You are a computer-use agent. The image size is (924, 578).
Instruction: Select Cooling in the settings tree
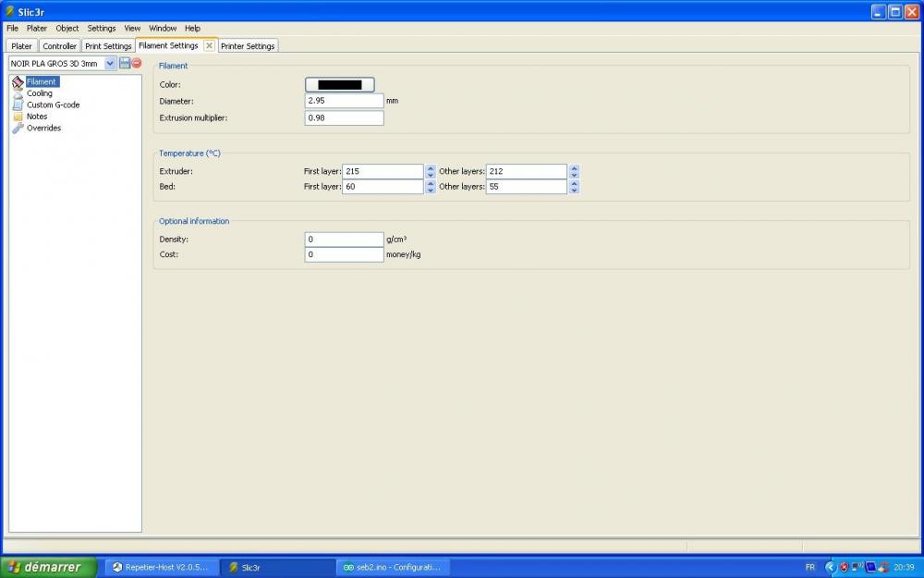tap(40, 93)
